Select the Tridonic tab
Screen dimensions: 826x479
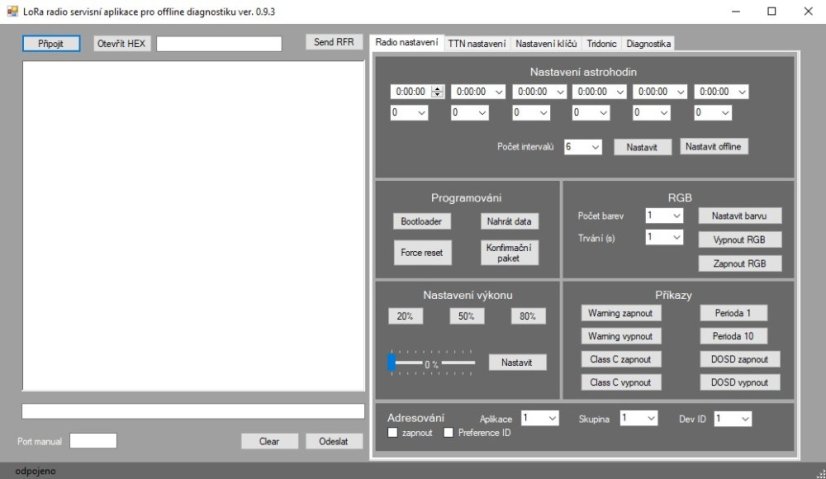click(601, 44)
